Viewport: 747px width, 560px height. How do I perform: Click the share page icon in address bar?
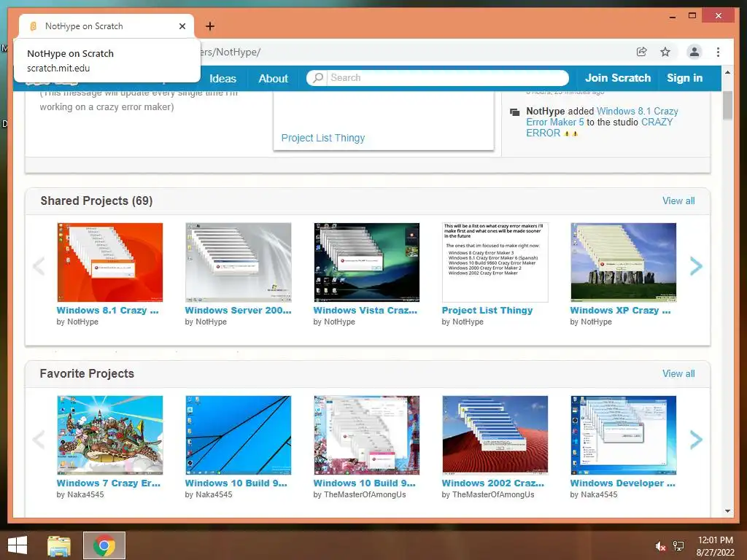coord(642,52)
